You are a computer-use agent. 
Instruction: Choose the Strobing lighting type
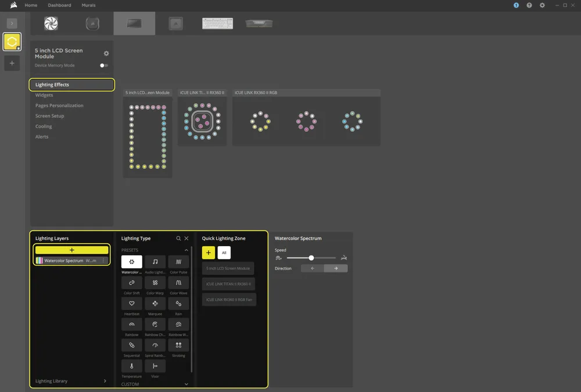(178, 345)
